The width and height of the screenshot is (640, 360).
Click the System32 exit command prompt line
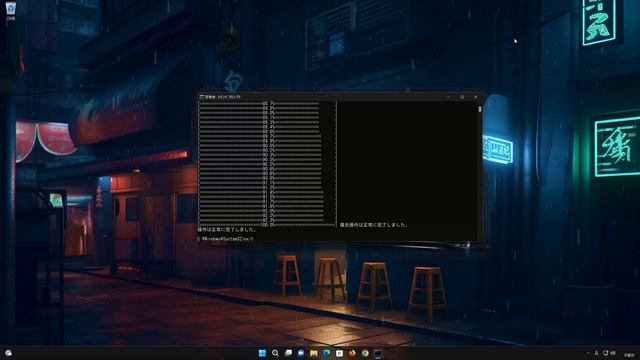coord(225,239)
